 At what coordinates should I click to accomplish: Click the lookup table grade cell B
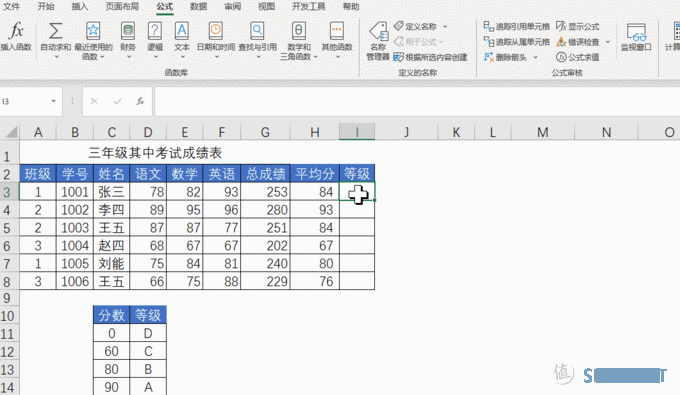pyautogui.click(x=148, y=369)
